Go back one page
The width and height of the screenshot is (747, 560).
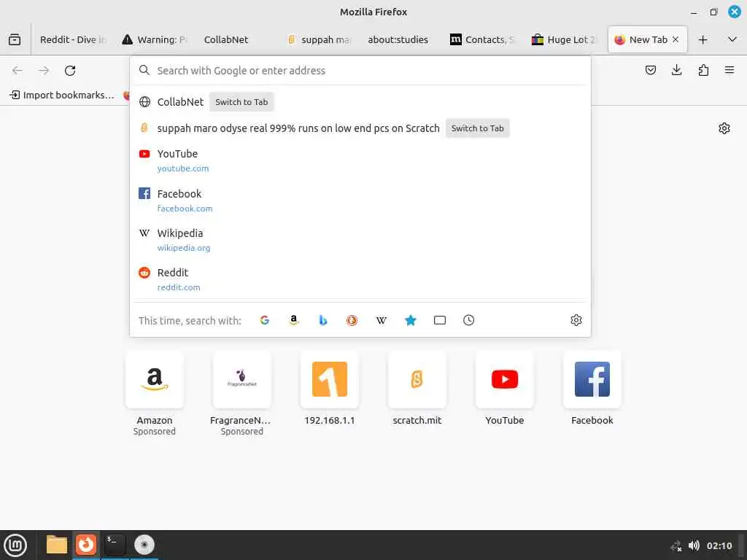point(18,71)
